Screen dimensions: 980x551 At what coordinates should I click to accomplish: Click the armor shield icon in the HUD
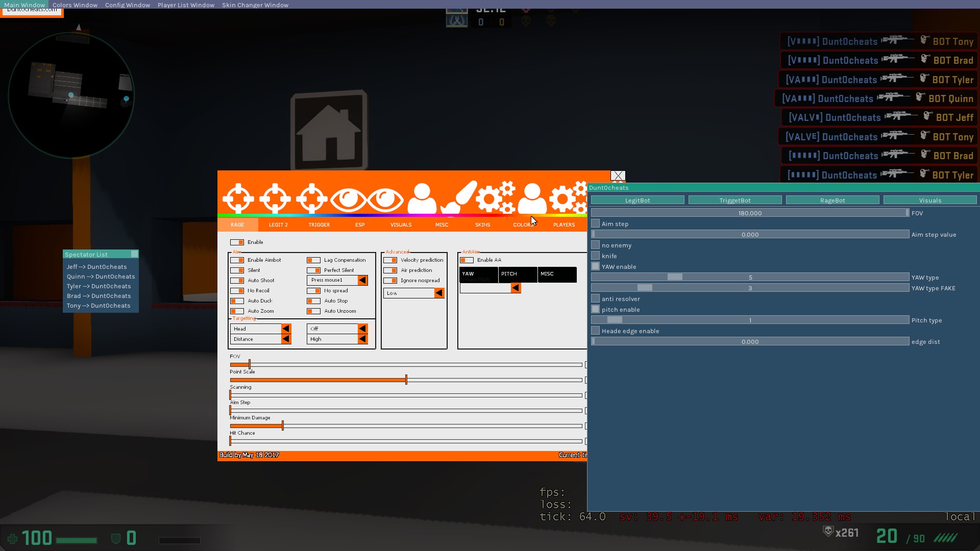tap(116, 539)
